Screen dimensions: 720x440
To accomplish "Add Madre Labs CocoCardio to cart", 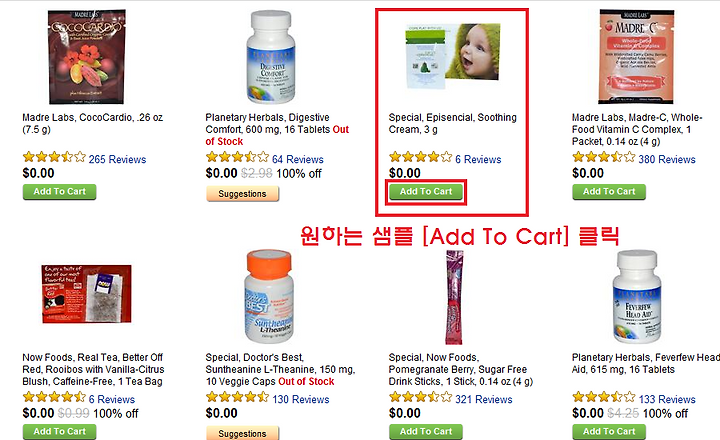I will point(59,192).
